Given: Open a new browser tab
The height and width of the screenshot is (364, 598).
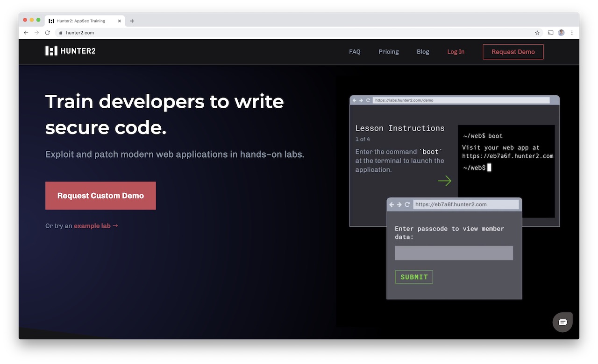Looking at the screenshot, I should click(x=132, y=21).
